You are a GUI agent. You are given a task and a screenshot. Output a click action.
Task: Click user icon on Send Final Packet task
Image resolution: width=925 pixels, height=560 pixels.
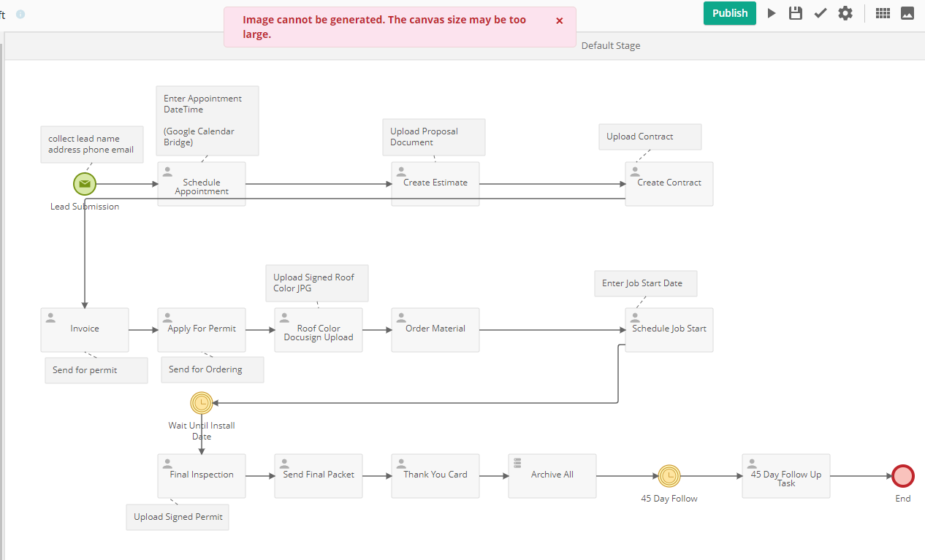284,464
